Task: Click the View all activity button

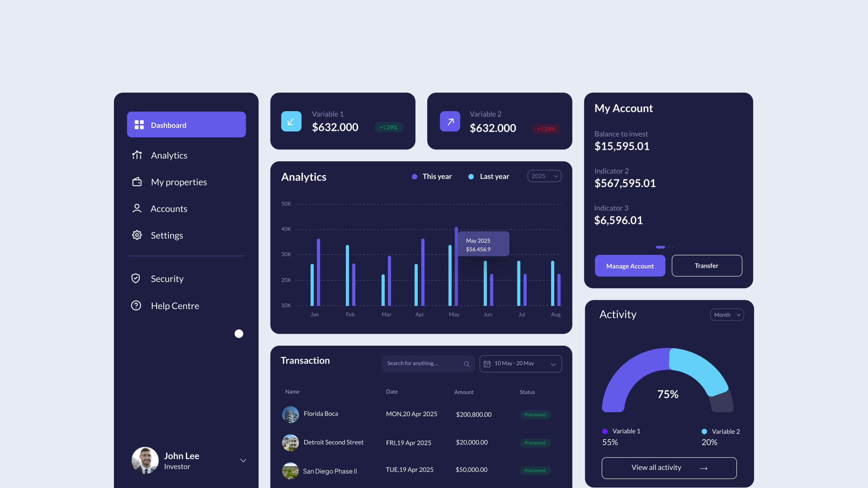Action: [x=669, y=468]
